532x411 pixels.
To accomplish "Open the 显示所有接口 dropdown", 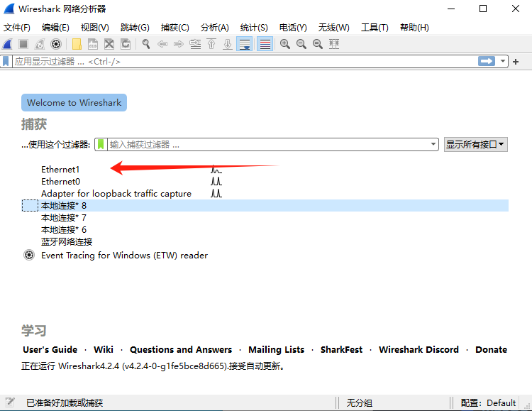I will [x=476, y=145].
